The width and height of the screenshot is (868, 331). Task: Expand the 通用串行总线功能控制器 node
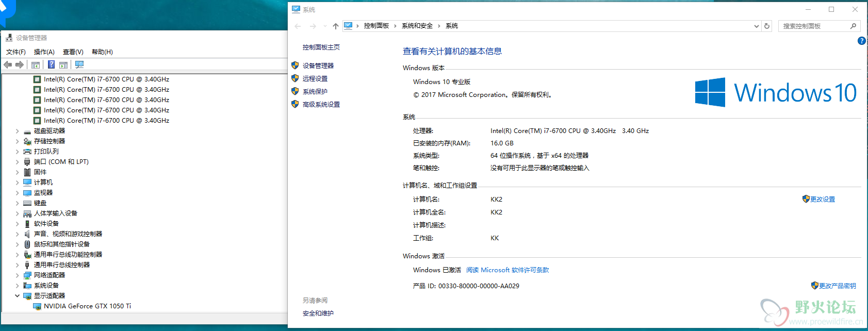(x=17, y=255)
